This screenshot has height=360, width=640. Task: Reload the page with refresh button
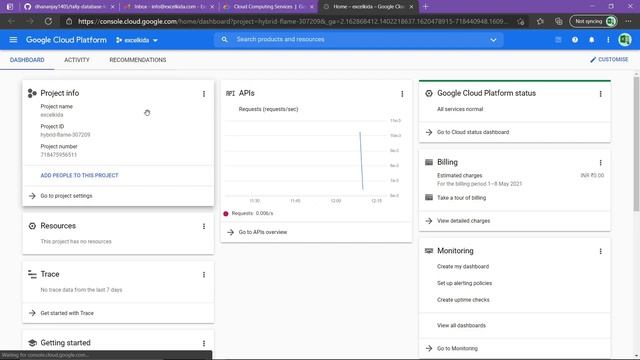coord(48,21)
